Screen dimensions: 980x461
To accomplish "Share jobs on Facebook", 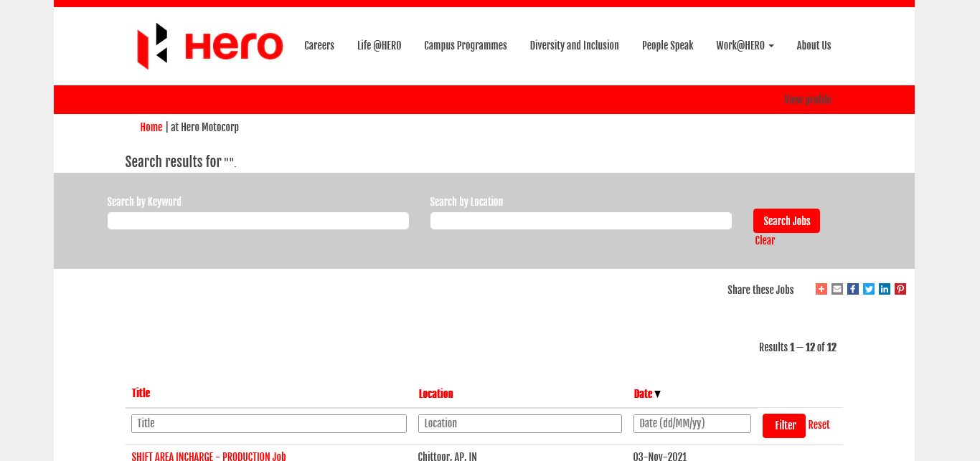I will tap(853, 289).
